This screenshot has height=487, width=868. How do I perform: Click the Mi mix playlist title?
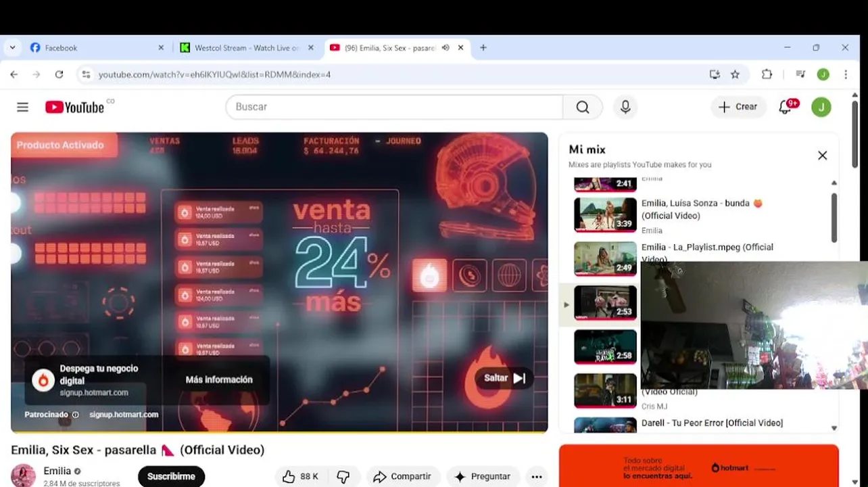(587, 149)
